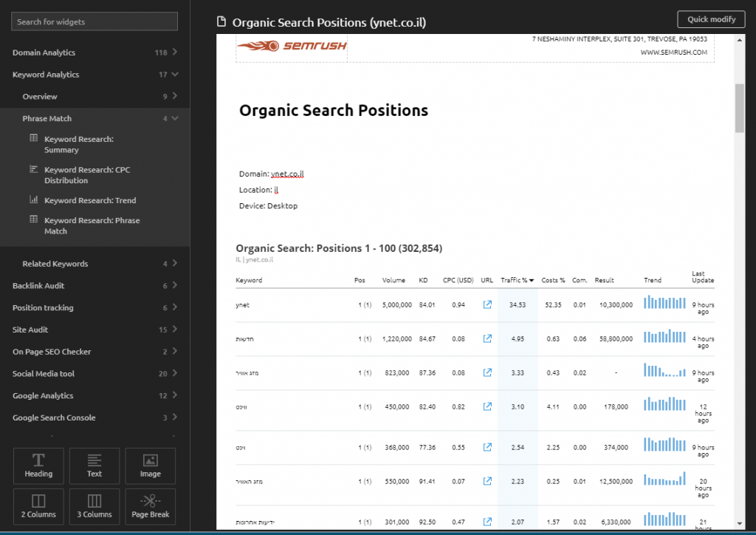Select the Keyword Research: Summary widget

(79, 144)
